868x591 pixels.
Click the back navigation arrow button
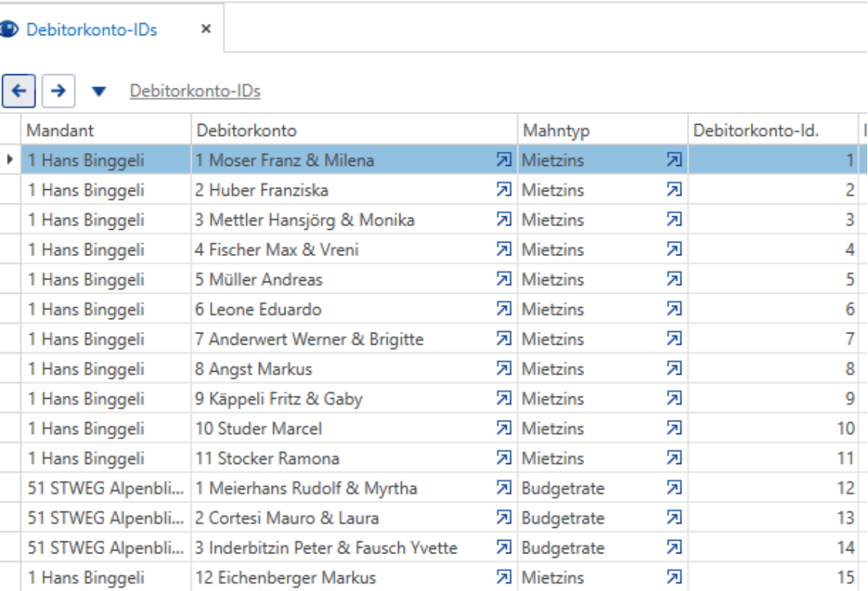(x=19, y=91)
